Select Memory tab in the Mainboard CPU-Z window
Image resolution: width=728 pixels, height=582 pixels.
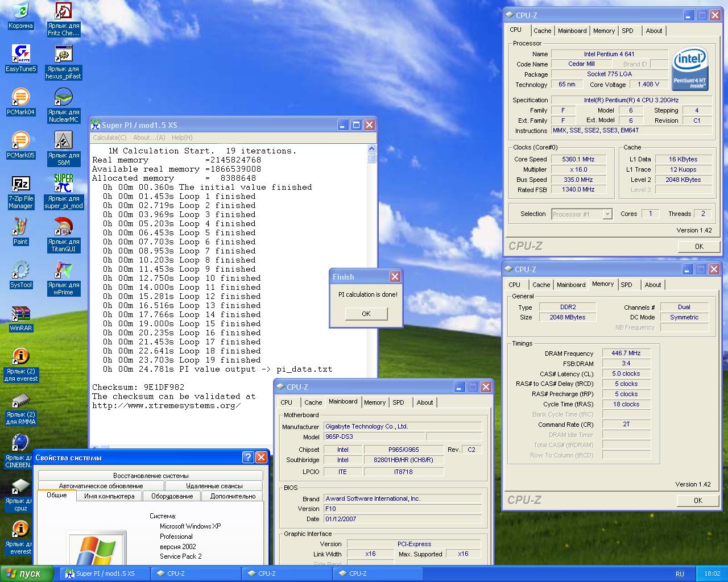coord(375,402)
